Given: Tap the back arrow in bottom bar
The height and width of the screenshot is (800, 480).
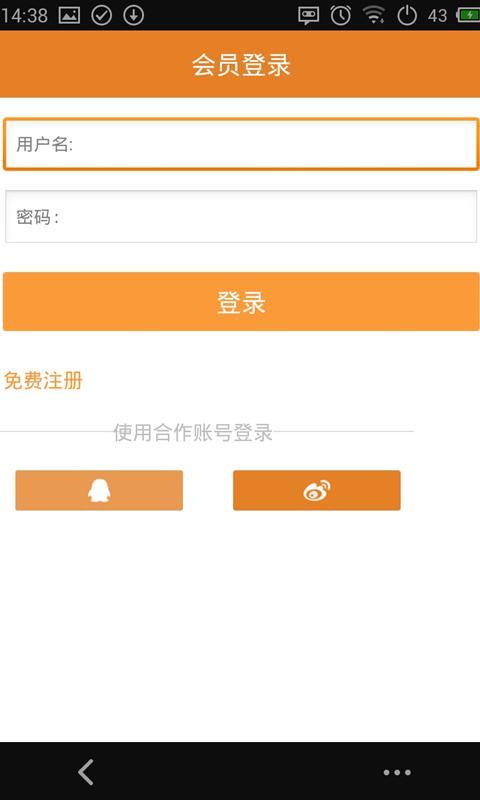Looking at the screenshot, I should point(86,772).
